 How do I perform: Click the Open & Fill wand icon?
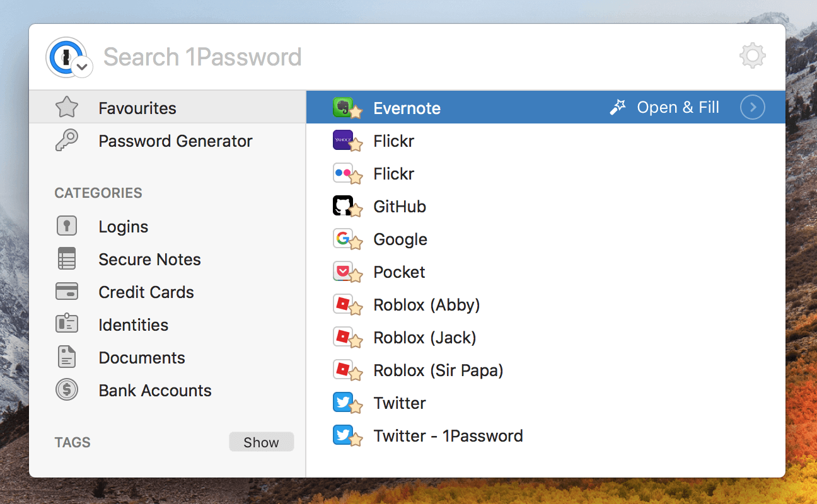(617, 107)
